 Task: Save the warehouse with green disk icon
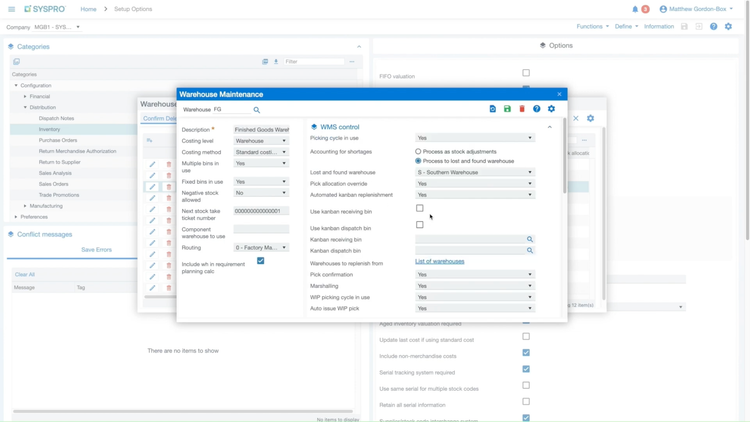(507, 109)
